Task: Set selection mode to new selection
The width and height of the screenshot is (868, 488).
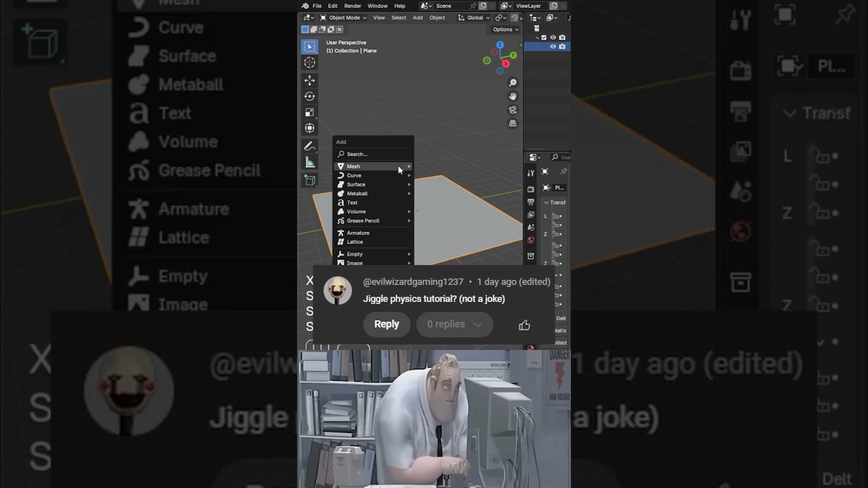Action: [305, 29]
